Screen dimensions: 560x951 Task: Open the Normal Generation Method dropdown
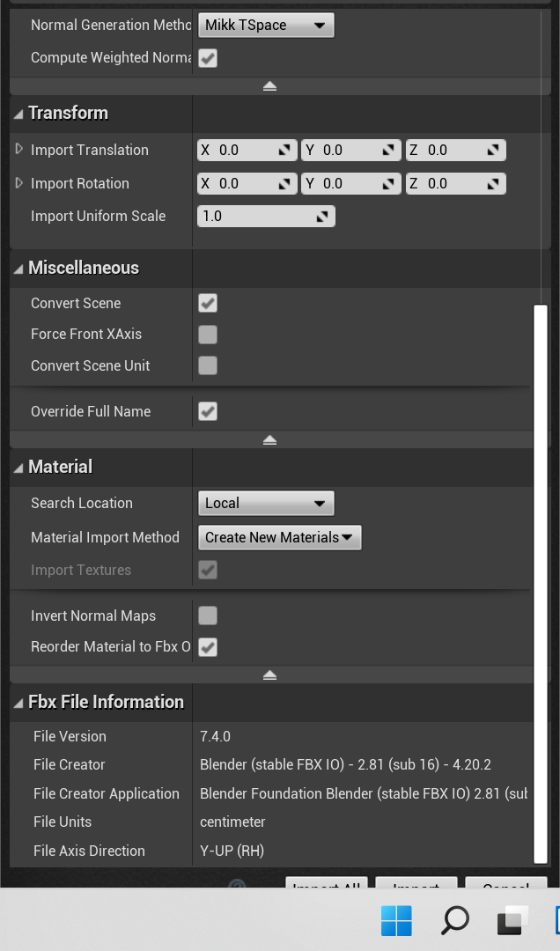pyautogui.click(x=265, y=26)
